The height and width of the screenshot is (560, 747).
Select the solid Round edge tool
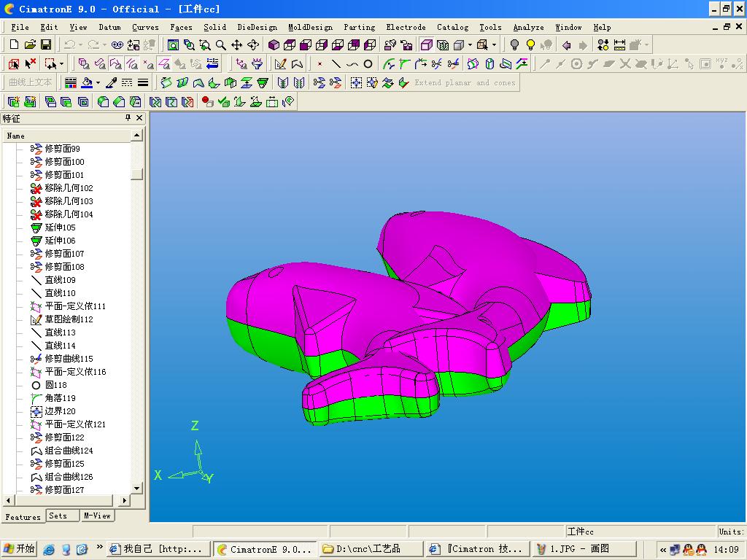[x=103, y=101]
